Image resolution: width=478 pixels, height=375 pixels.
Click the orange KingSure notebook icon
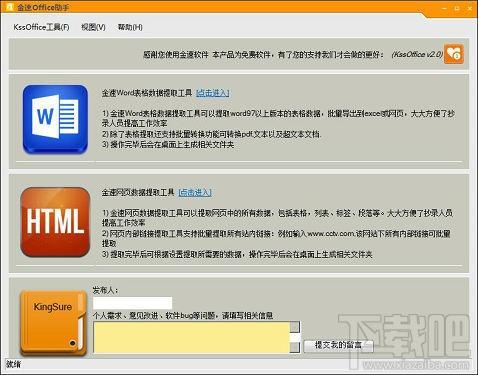point(53,323)
